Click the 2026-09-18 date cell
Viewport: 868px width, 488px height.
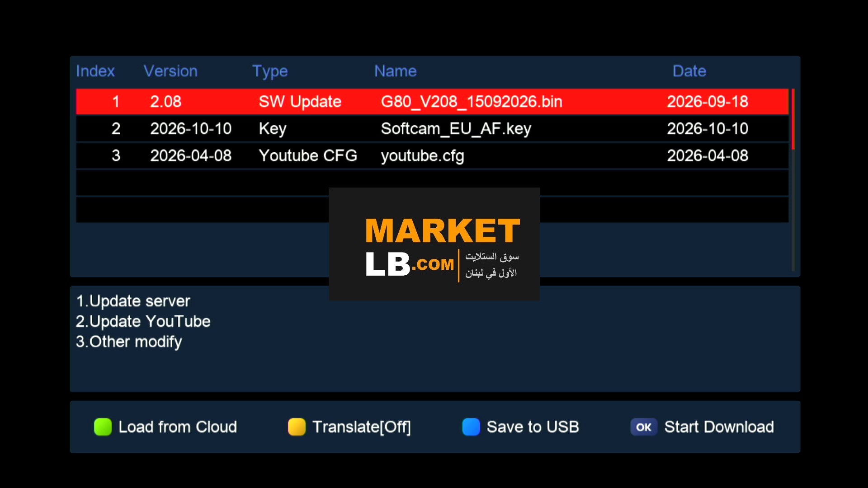point(708,102)
